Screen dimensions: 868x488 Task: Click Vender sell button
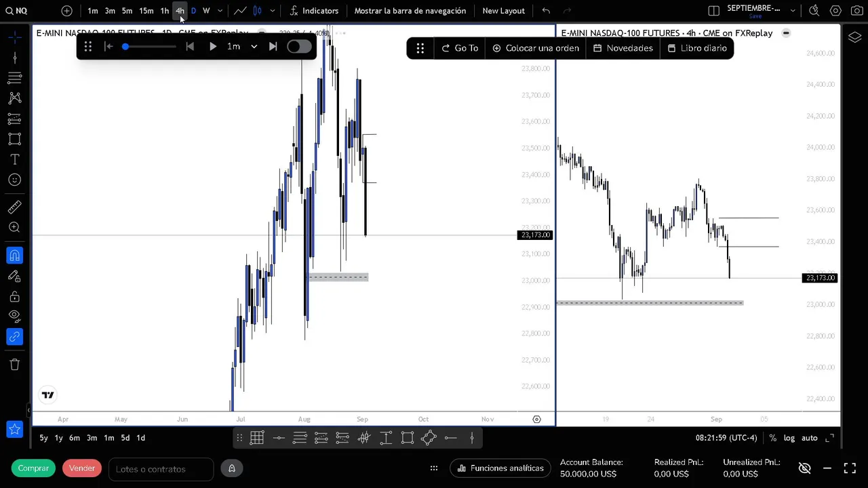pyautogui.click(x=82, y=468)
